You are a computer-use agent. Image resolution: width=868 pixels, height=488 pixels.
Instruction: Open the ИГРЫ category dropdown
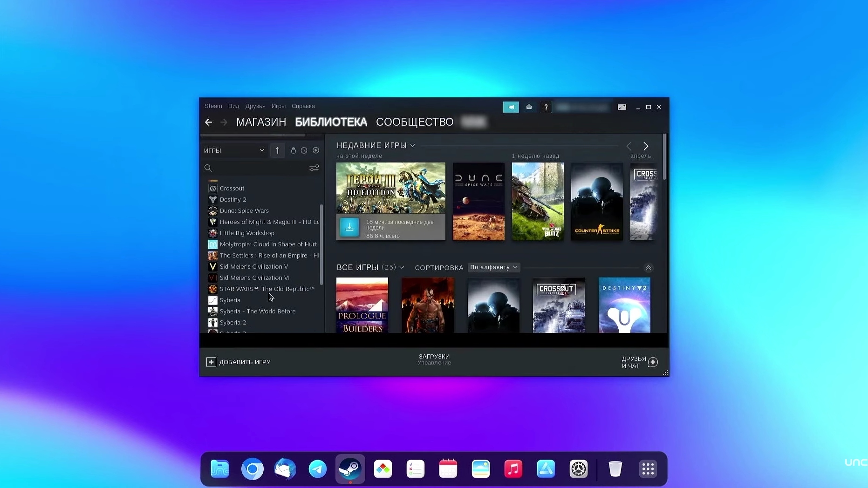pos(234,150)
